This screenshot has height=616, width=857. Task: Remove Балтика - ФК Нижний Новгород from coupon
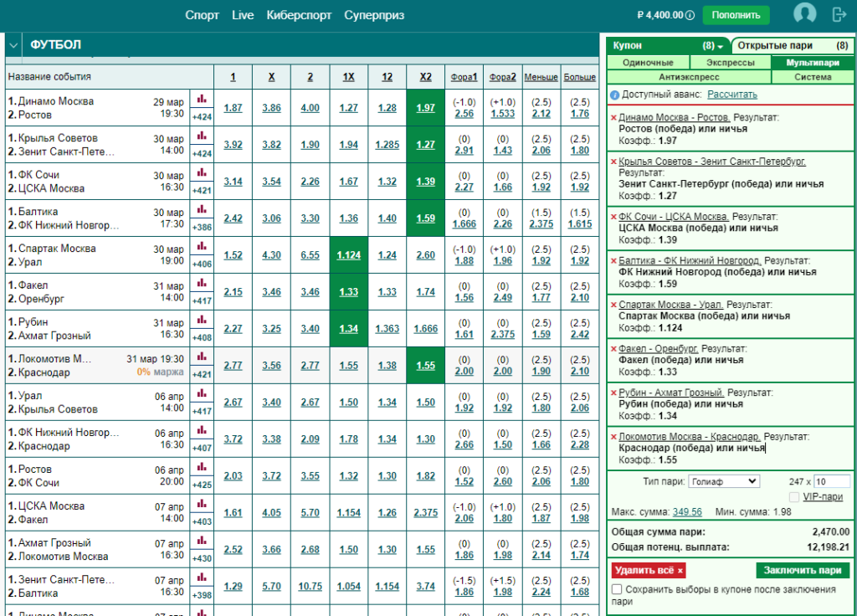(613, 261)
